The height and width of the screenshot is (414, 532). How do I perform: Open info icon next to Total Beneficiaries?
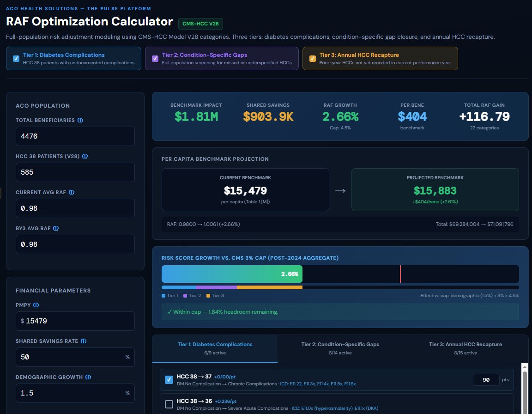[80, 120]
